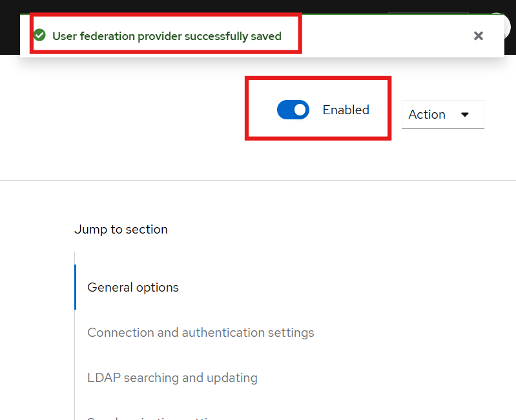Dismiss the success notification with the X
Image resolution: width=516 pixels, height=420 pixels.
(479, 36)
